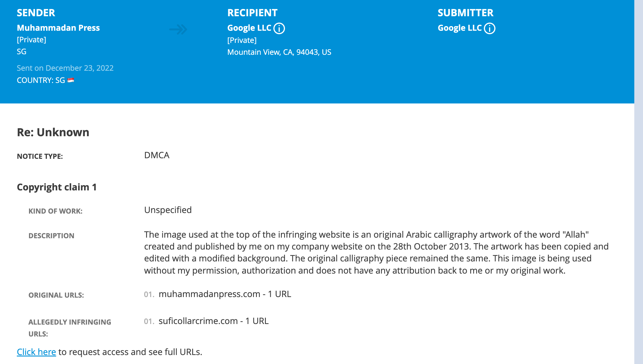Click the "COUNTRY: SG" text

click(x=41, y=80)
